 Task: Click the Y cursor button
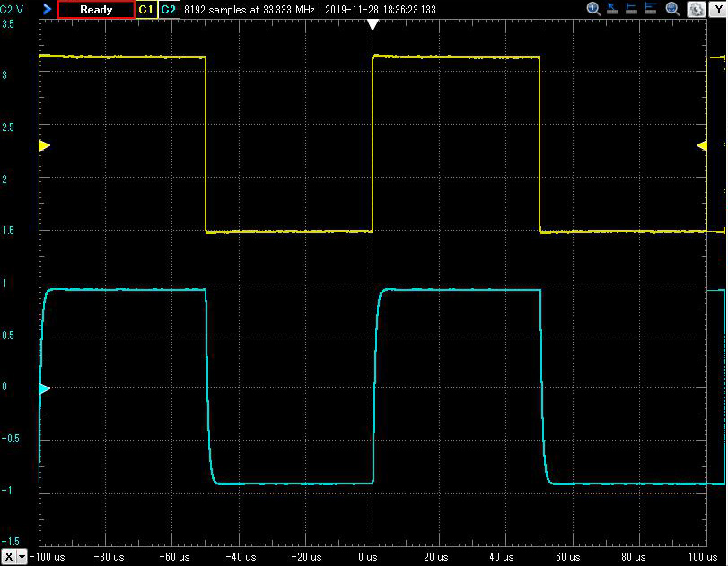[x=718, y=9]
